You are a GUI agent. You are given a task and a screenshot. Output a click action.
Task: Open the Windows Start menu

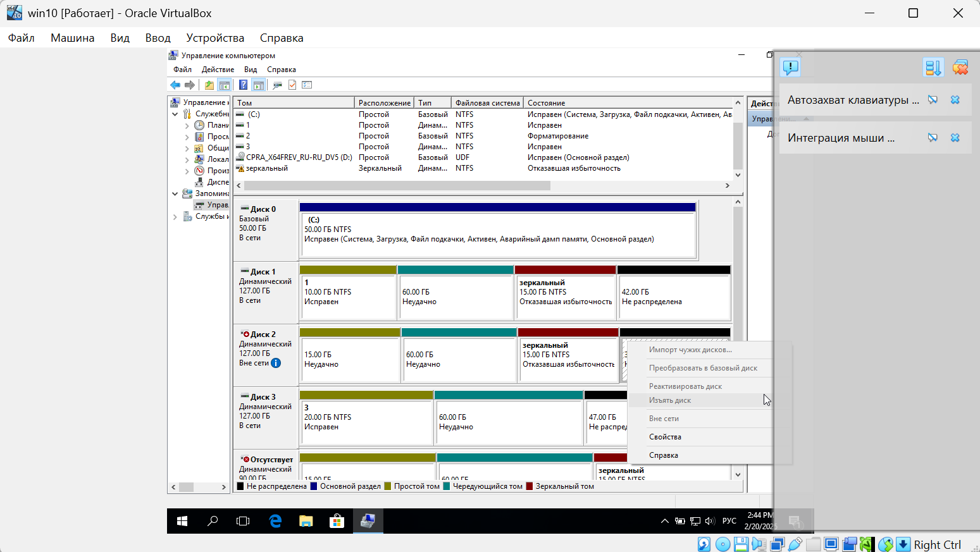coord(182,521)
